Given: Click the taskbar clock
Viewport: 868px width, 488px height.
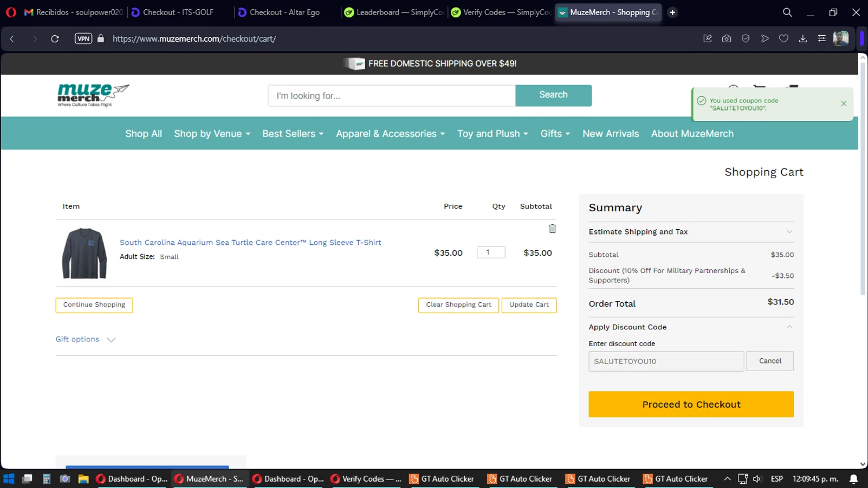Looking at the screenshot, I should point(815,479).
